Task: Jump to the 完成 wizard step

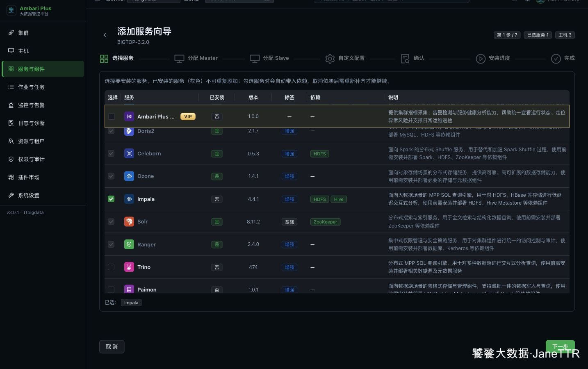Action: [563, 59]
